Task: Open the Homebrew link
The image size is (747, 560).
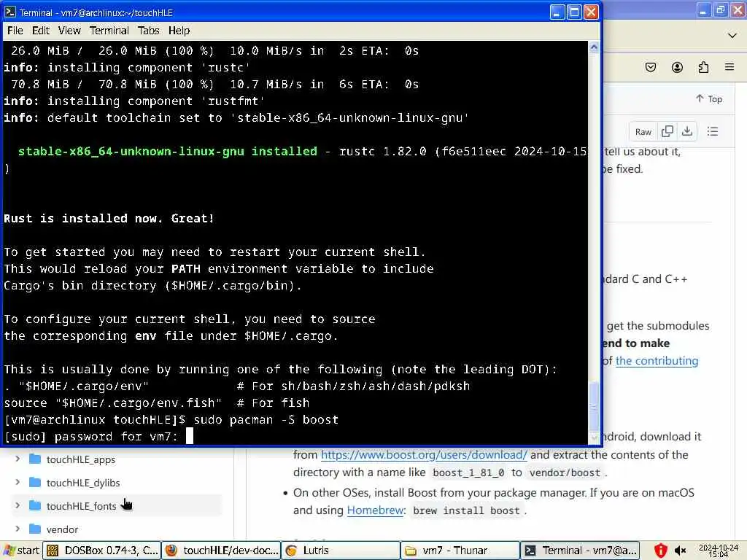Action: [375, 510]
